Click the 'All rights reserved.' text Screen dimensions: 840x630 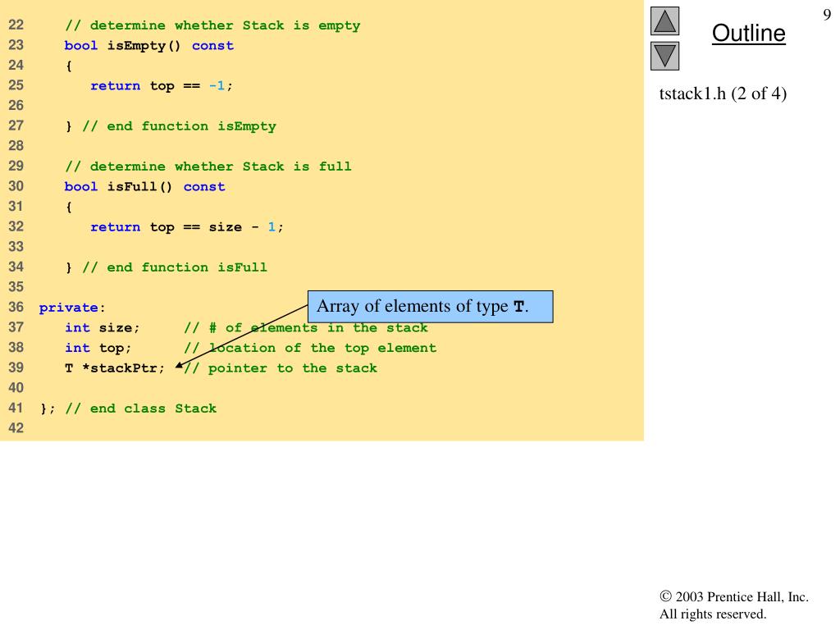coord(713,614)
